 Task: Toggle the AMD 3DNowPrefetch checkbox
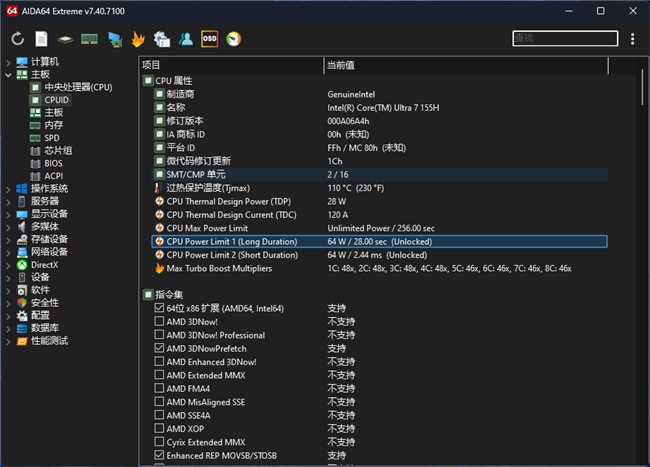pos(159,348)
